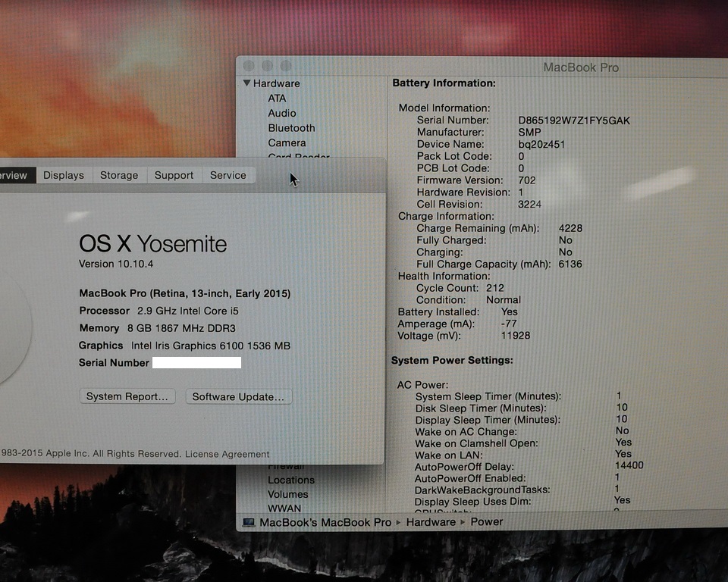The height and width of the screenshot is (582, 728).
Task: Click the Version 10.10.4 text
Action: [116, 264]
